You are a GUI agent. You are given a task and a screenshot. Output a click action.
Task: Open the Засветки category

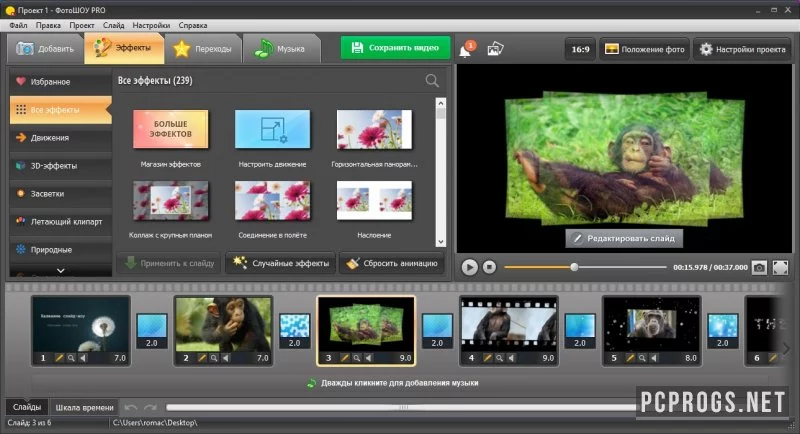61,194
